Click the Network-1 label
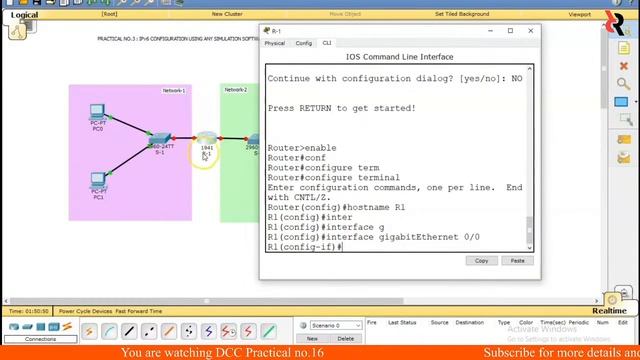The width and height of the screenshot is (640, 360). pos(174,90)
